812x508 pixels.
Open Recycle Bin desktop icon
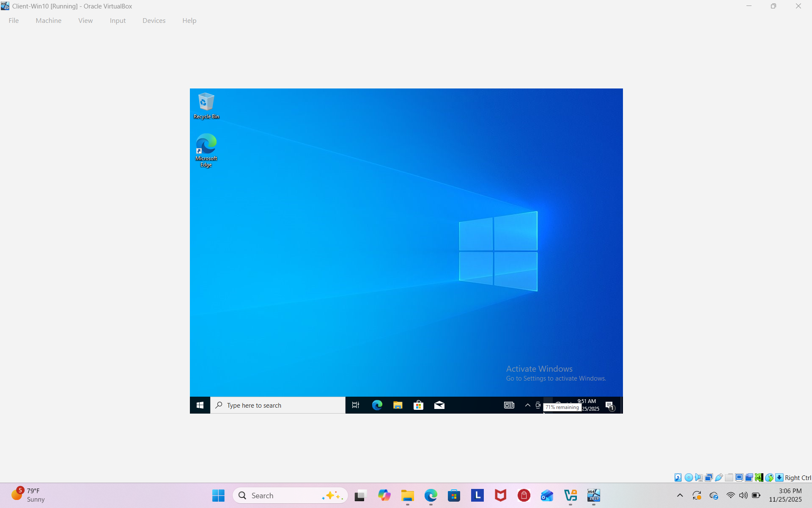pos(206,106)
